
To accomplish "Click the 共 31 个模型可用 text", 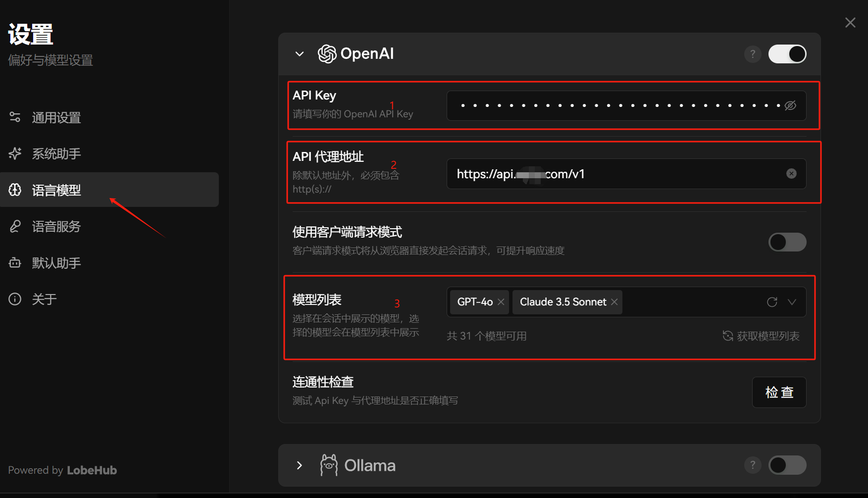I will click(x=487, y=336).
